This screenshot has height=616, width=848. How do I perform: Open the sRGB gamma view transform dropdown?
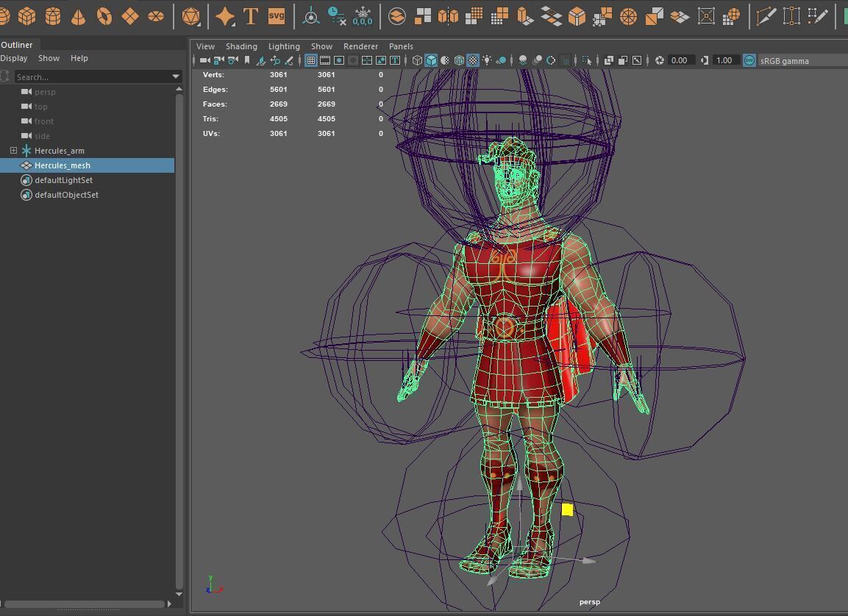[x=802, y=61]
